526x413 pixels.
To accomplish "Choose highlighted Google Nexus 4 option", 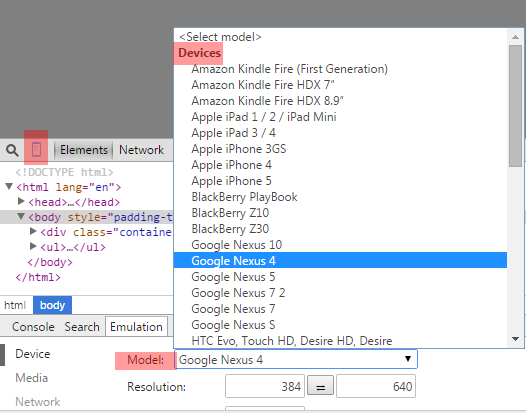I will [x=340, y=260].
